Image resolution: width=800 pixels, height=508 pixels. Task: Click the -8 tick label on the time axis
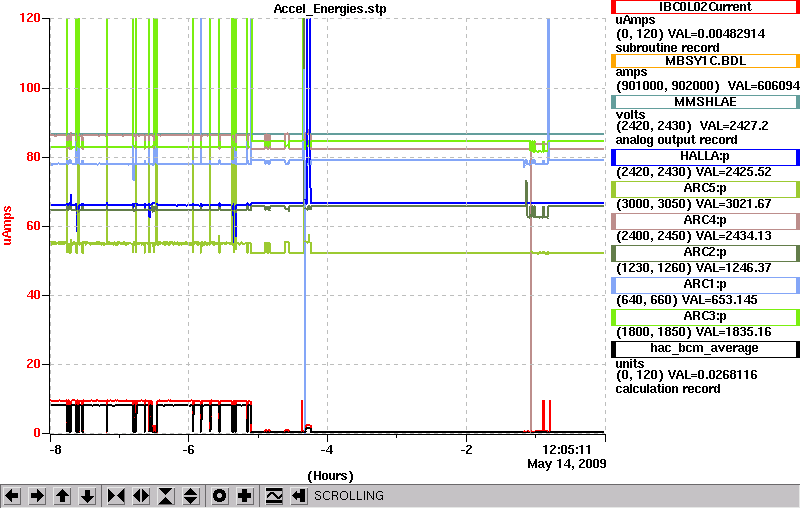(55, 450)
